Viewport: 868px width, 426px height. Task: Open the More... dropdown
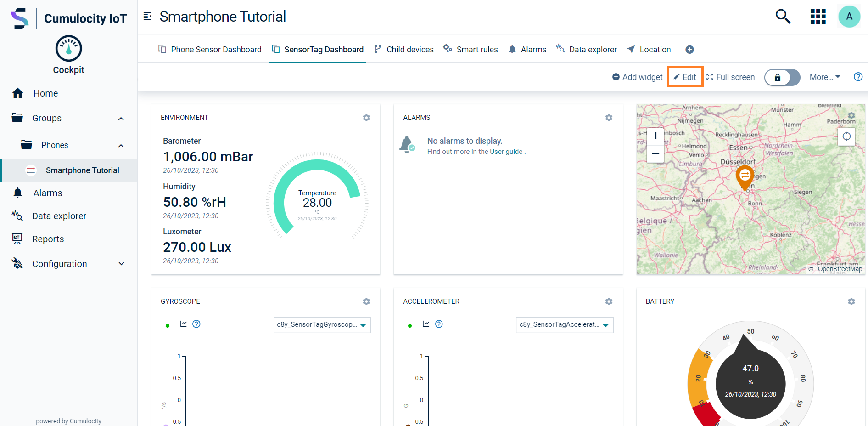pyautogui.click(x=825, y=77)
